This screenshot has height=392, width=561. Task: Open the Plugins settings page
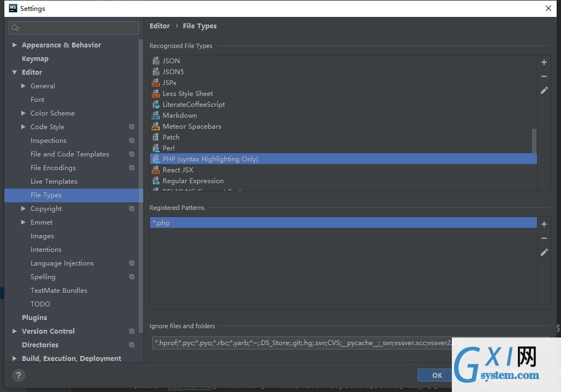[x=34, y=318]
